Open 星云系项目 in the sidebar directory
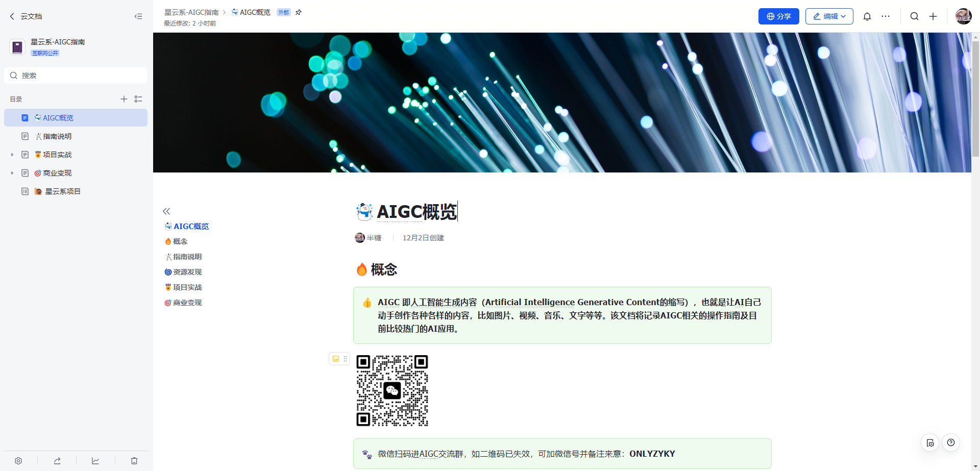This screenshot has height=471, width=980. tap(62, 191)
